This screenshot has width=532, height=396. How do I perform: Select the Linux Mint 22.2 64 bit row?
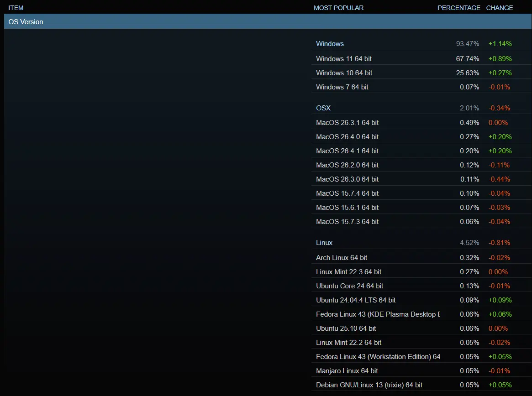click(421, 343)
